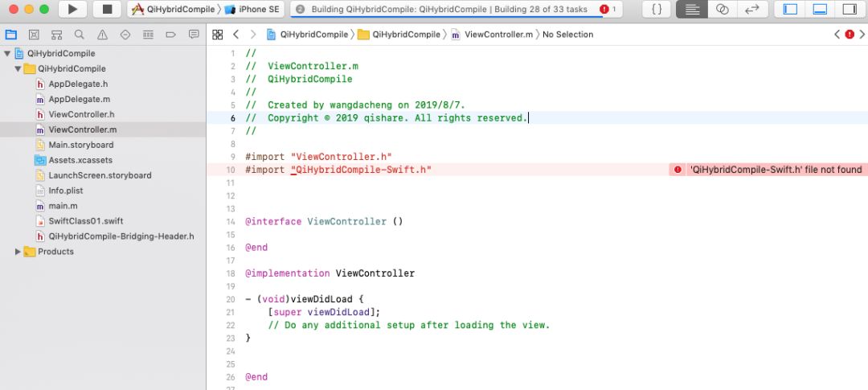Open Info.plist in navigator
The width and height of the screenshot is (868, 390).
(103, 191)
